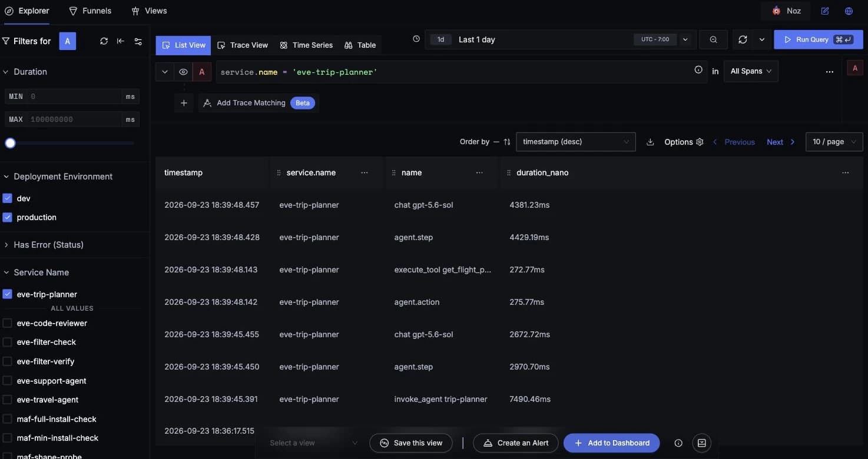Click the info icon in bottom bar
Image resolution: width=868 pixels, height=459 pixels.
678,443
